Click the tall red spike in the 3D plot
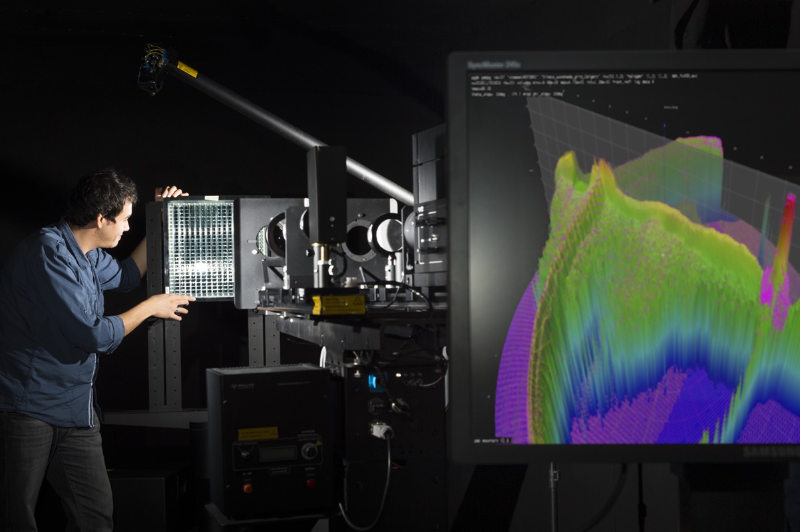Screen dimensions: 800x532 pos(787,226)
